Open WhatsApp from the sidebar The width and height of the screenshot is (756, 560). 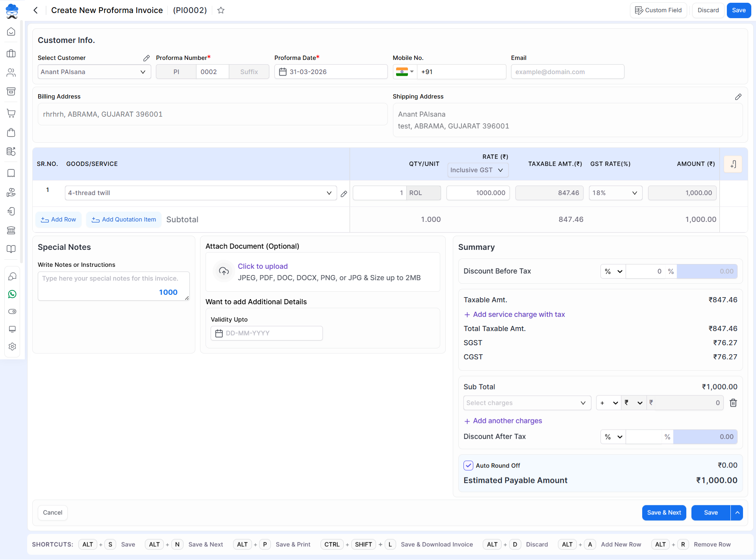pos(12,294)
